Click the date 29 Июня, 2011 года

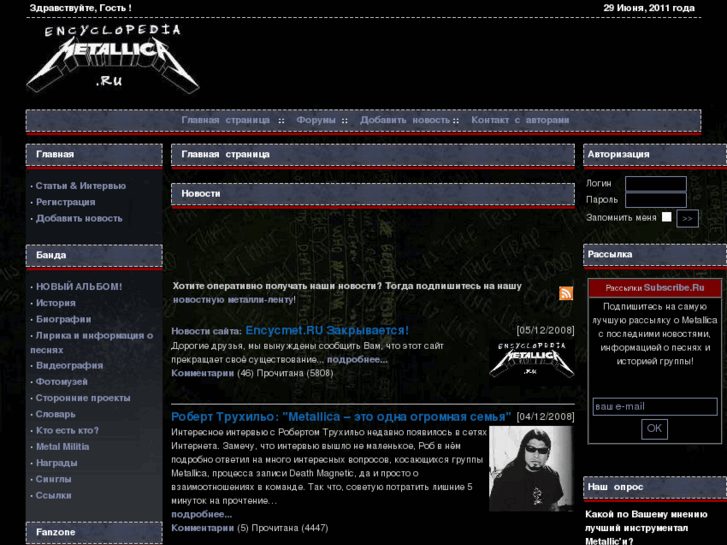[x=649, y=8]
